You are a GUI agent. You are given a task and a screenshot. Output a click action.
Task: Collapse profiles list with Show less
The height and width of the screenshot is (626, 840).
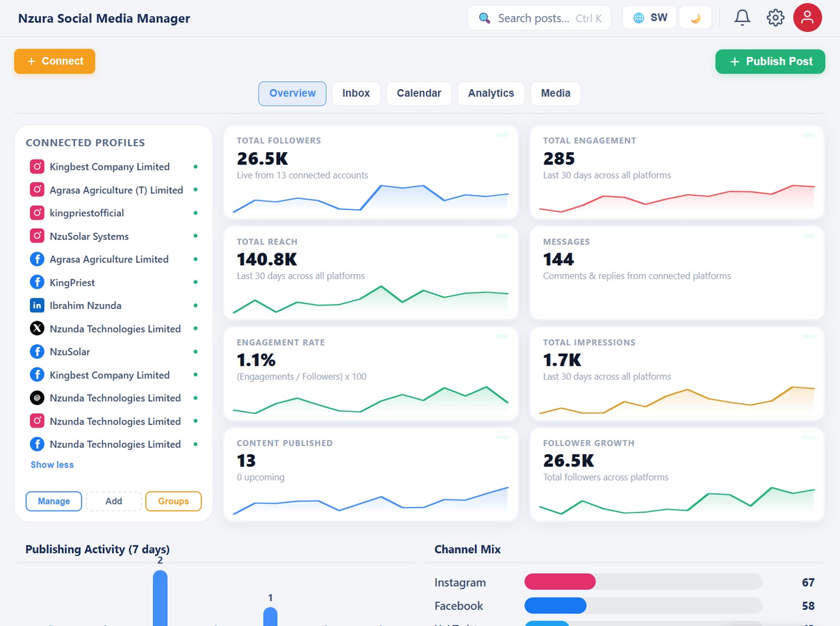pyautogui.click(x=52, y=465)
